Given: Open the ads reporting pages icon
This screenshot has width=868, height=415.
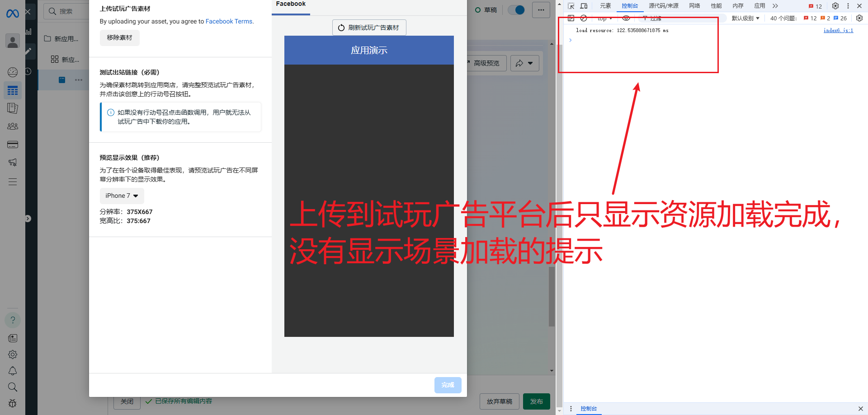Looking at the screenshot, I should pyautogui.click(x=13, y=108).
